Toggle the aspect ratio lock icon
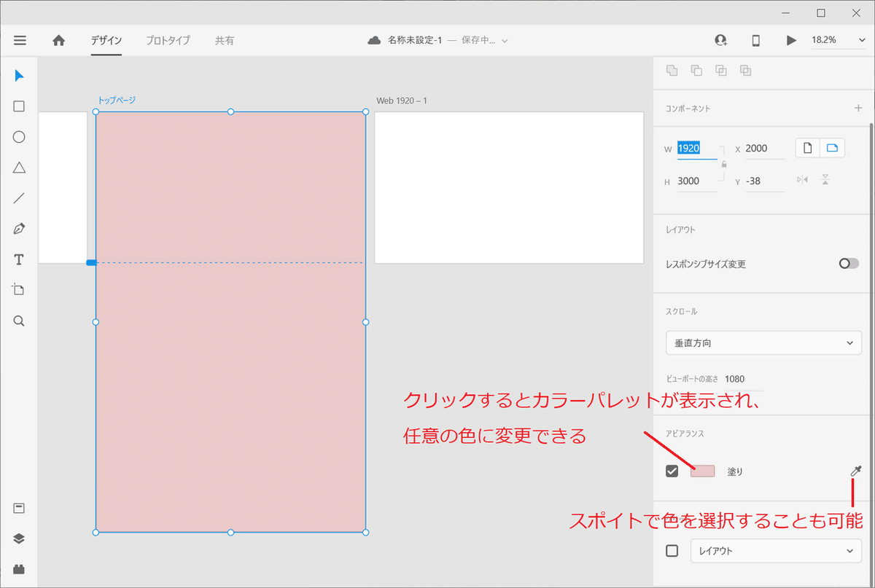Screen dimensions: 875x588 point(723,165)
